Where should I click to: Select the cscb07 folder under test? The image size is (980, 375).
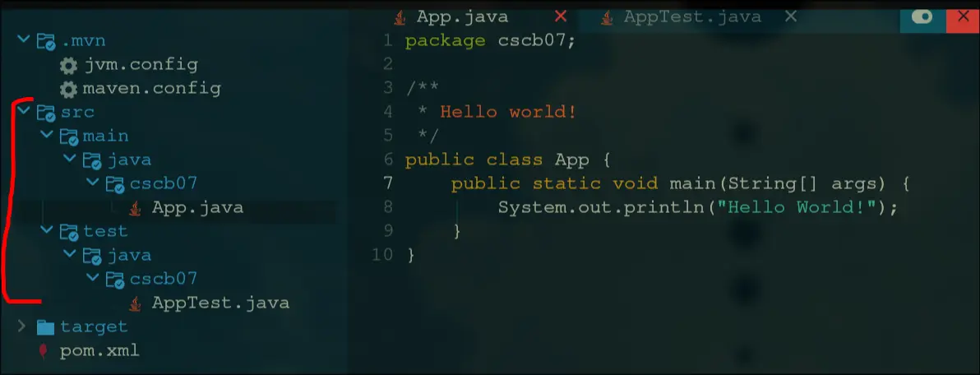[163, 279]
